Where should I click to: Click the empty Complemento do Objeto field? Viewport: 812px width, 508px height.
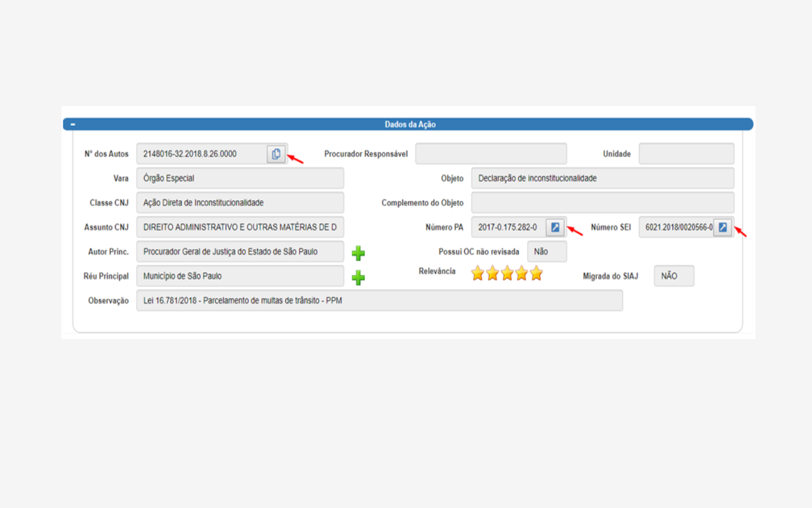(x=603, y=203)
